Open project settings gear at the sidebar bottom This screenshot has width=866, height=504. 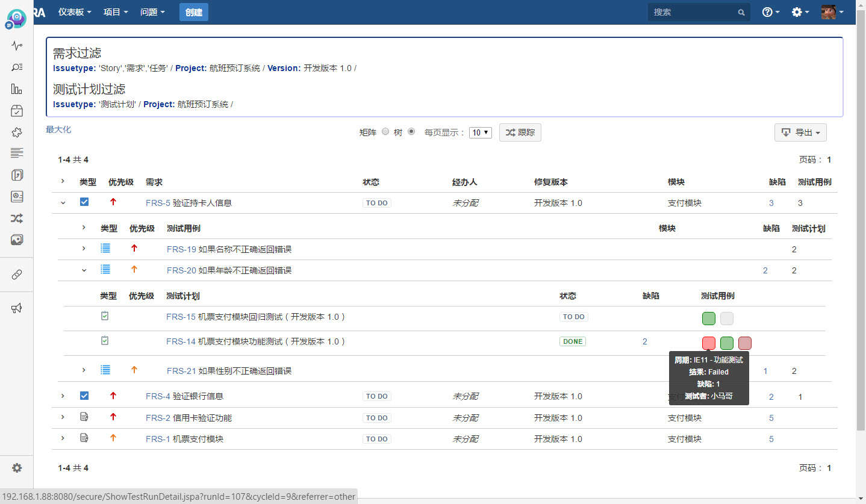tap(17, 468)
